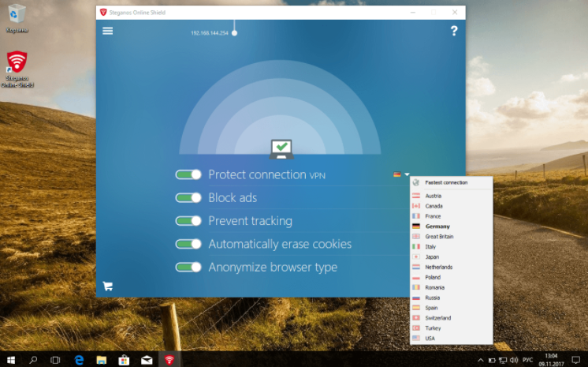Open Mail app from taskbar
Viewport: 588px width, 367px height.
(147, 360)
